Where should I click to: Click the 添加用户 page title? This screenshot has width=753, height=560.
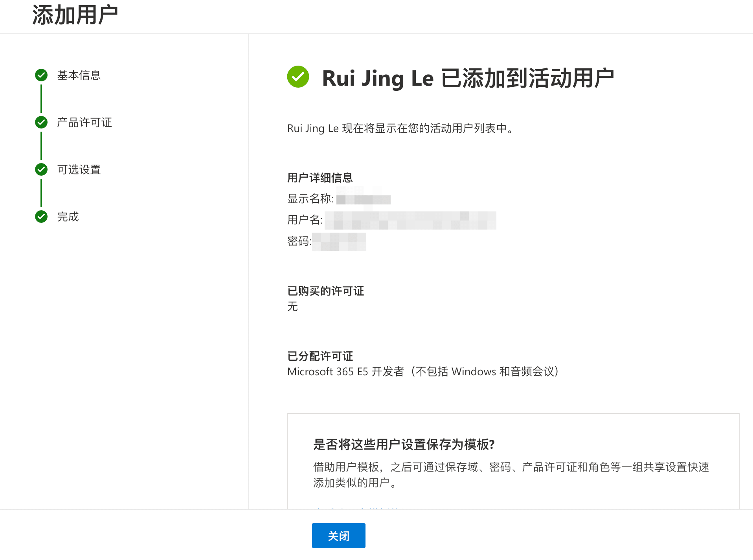(x=75, y=15)
